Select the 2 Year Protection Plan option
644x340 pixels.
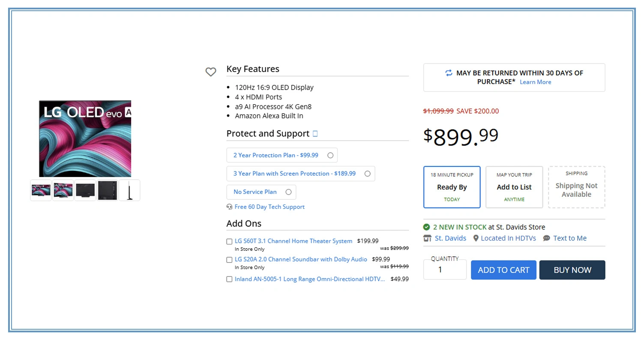pyautogui.click(x=330, y=155)
